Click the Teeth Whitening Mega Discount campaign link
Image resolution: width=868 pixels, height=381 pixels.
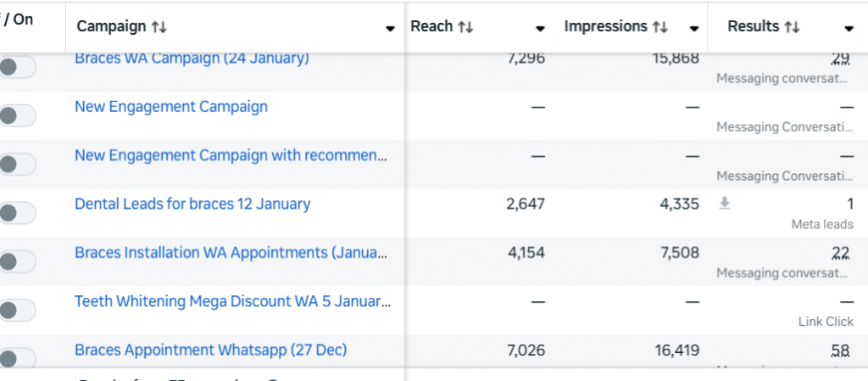click(x=232, y=301)
